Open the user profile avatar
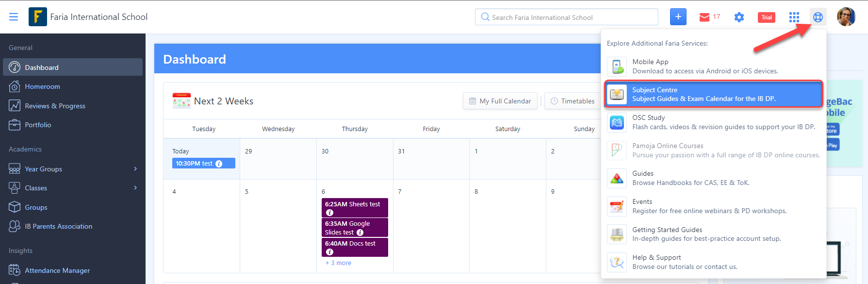 click(846, 17)
